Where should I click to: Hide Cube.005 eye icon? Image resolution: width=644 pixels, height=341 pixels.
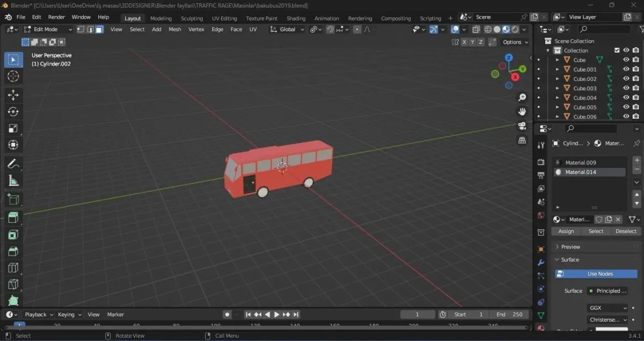click(626, 107)
